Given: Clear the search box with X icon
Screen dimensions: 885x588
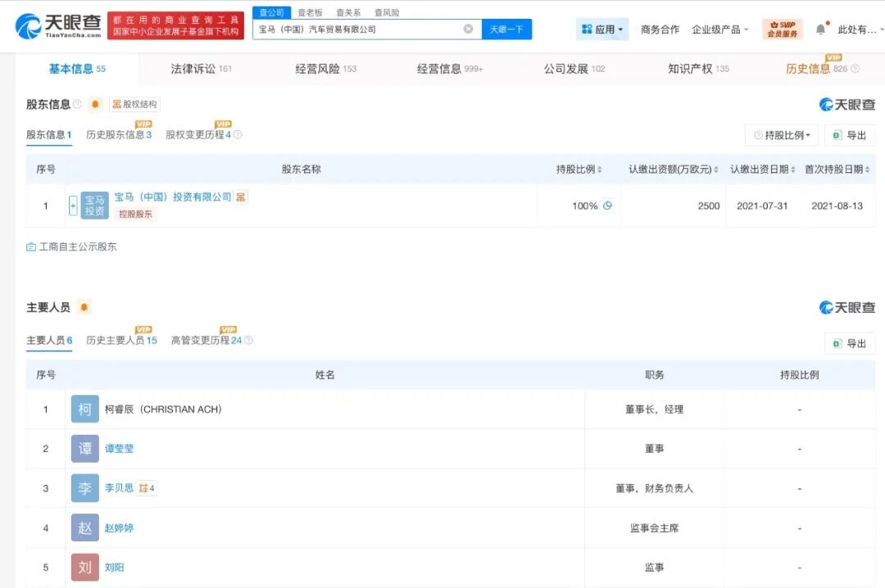Looking at the screenshot, I should pyautogui.click(x=468, y=29).
